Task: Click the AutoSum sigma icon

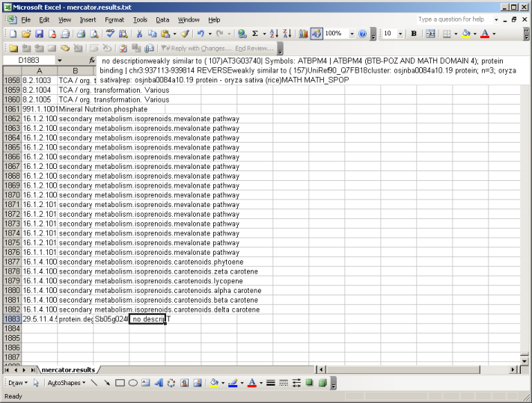Action: (255, 34)
